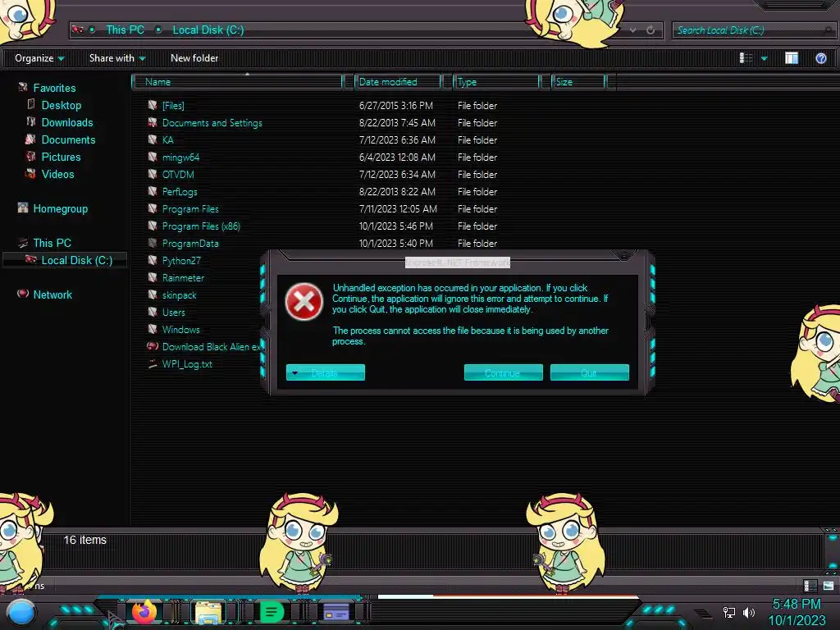Click the network tray icon
Screen dimensions: 840x630
(728, 612)
